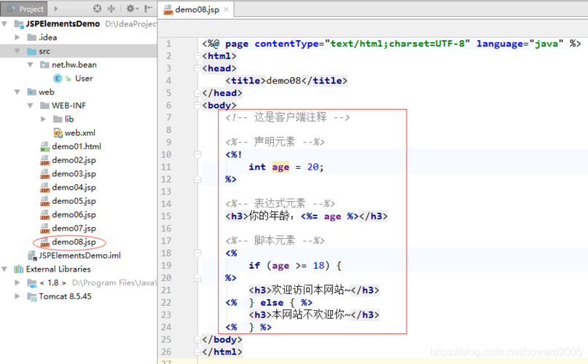The width and height of the screenshot is (588, 364).
Task: Click the demo05.jsp file icon
Action: click(x=44, y=201)
